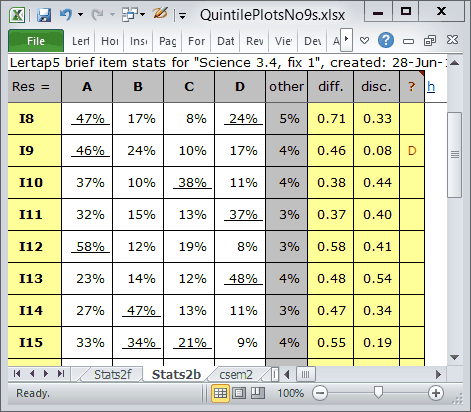Click horizontal scrollbar right arrow

click(x=438, y=375)
